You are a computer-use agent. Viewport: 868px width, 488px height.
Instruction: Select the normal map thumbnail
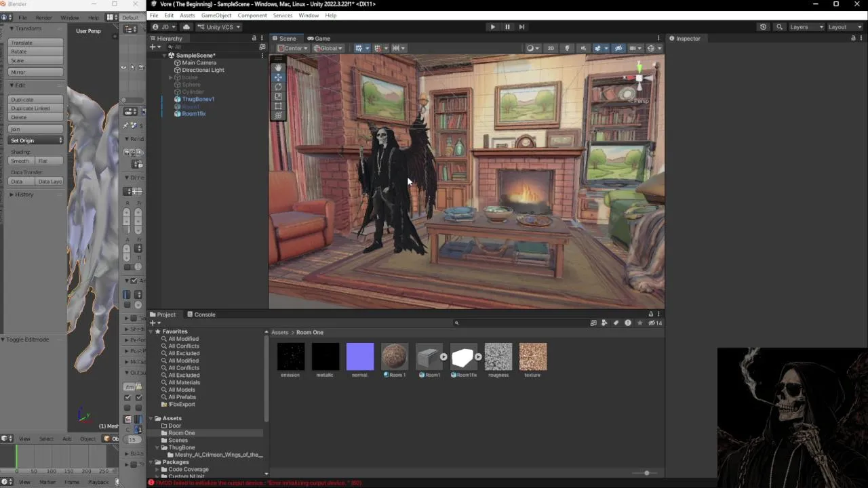359,357
